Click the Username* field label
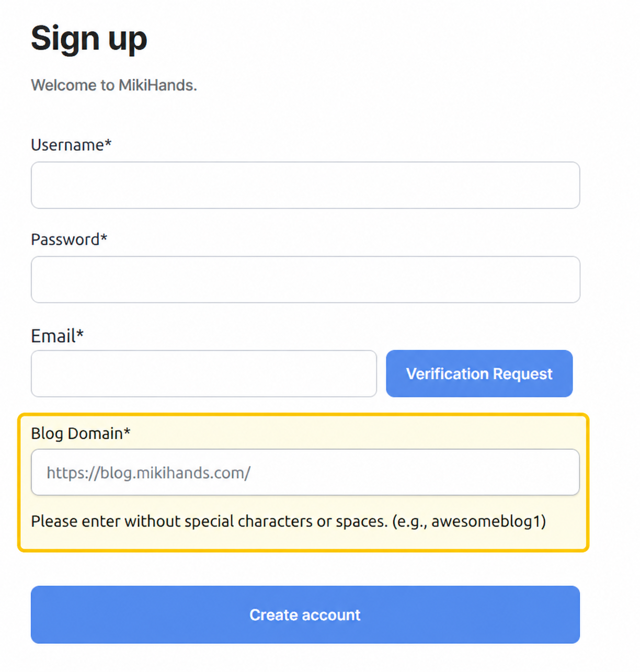The width and height of the screenshot is (640, 672). 71,145
